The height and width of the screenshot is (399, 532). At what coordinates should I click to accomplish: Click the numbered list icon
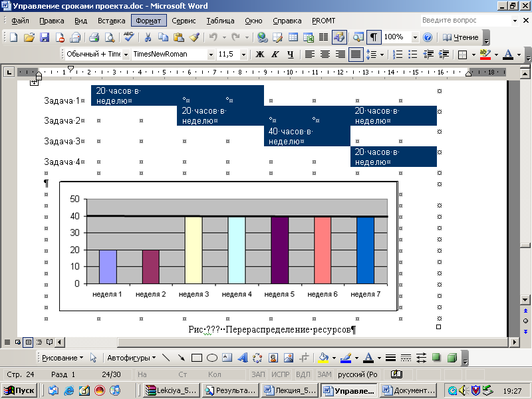[x=397, y=55]
